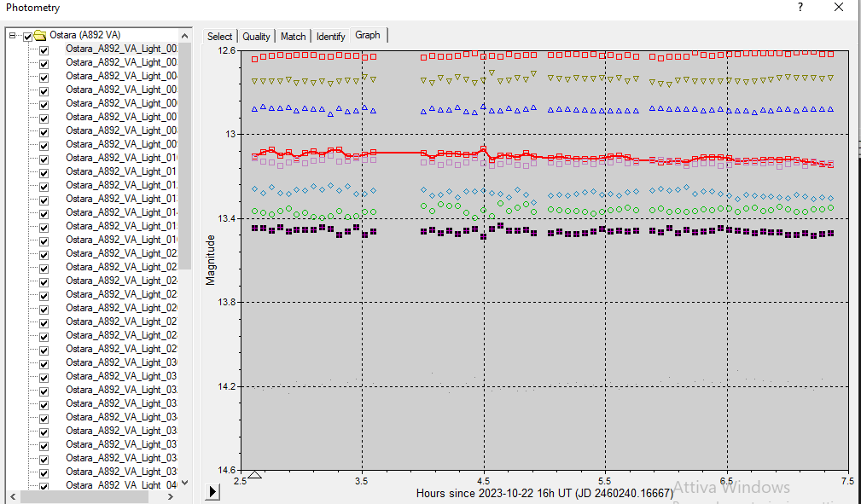
Task: Switch to the Select tab
Action: [219, 36]
